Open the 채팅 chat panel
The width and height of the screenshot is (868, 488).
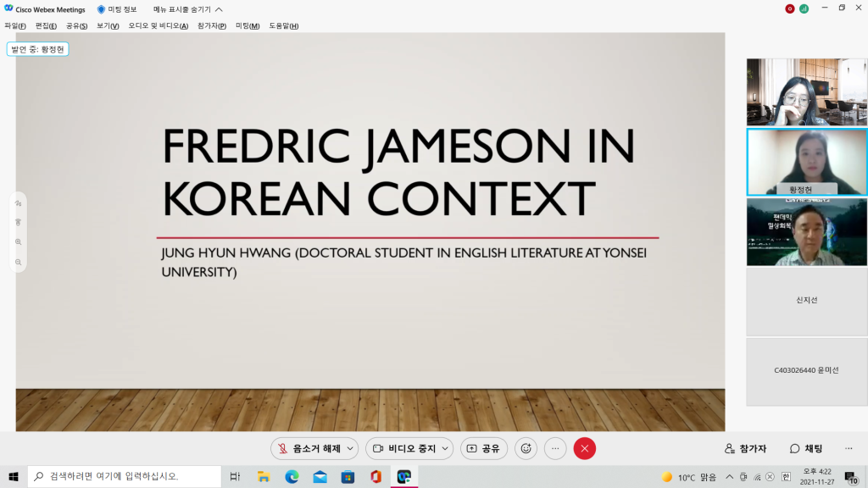[806, 448]
